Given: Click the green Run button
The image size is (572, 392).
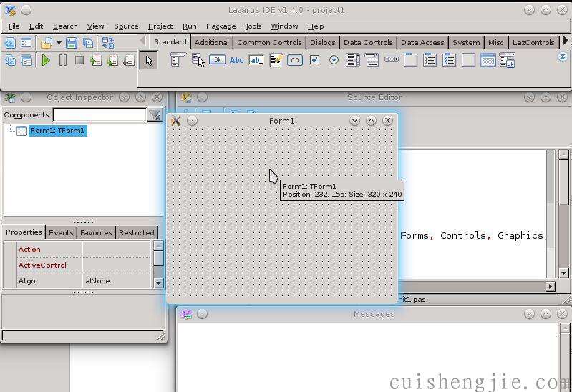Looking at the screenshot, I should point(46,61).
